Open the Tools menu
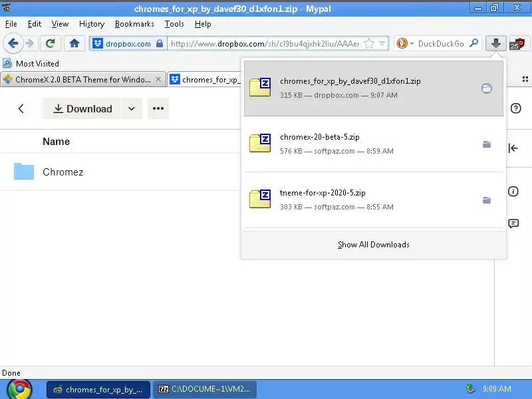The width and height of the screenshot is (532, 399). coord(174,24)
